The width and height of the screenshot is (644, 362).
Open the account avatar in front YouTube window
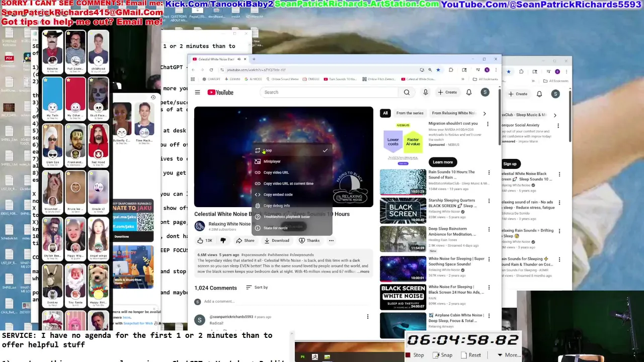click(x=485, y=93)
